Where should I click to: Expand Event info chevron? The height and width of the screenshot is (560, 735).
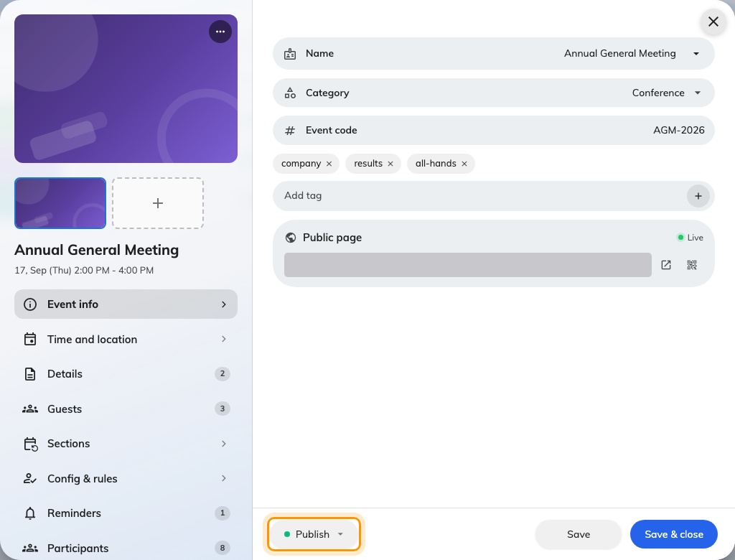[x=224, y=304]
